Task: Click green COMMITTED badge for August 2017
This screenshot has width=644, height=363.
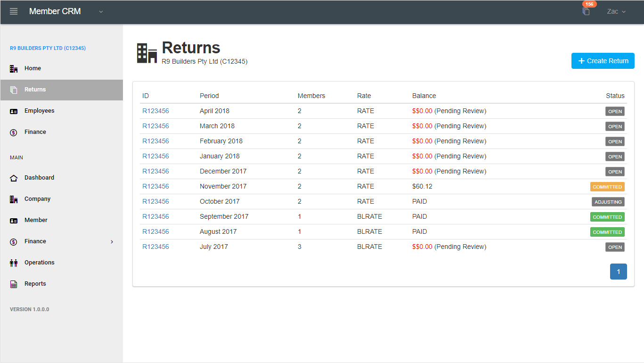Action: point(607,232)
